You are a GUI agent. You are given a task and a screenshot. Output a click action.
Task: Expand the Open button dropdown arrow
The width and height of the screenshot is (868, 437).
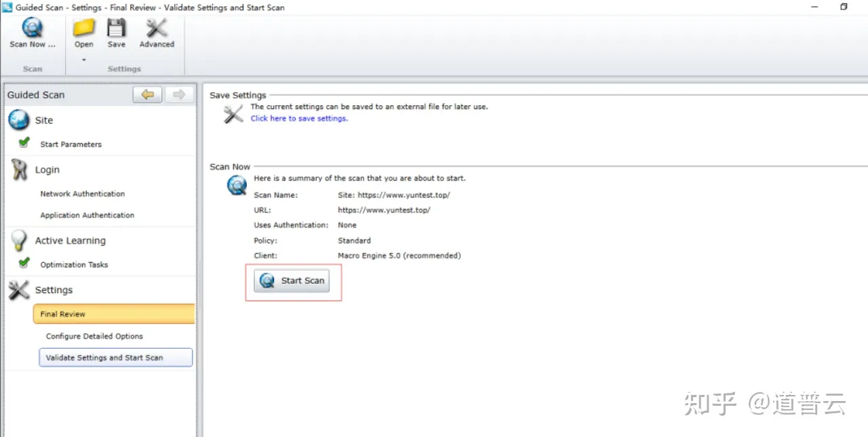pos(83,60)
